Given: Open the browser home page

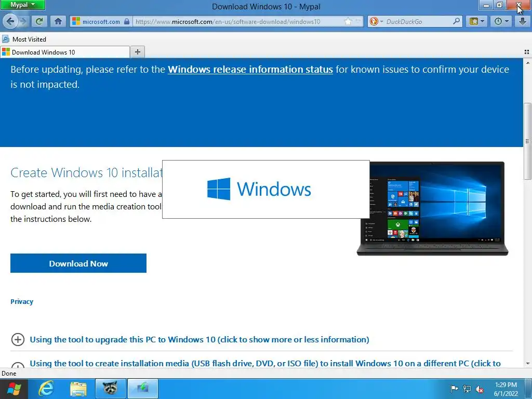Looking at the screenshot, I should click(x=58, y=21).
